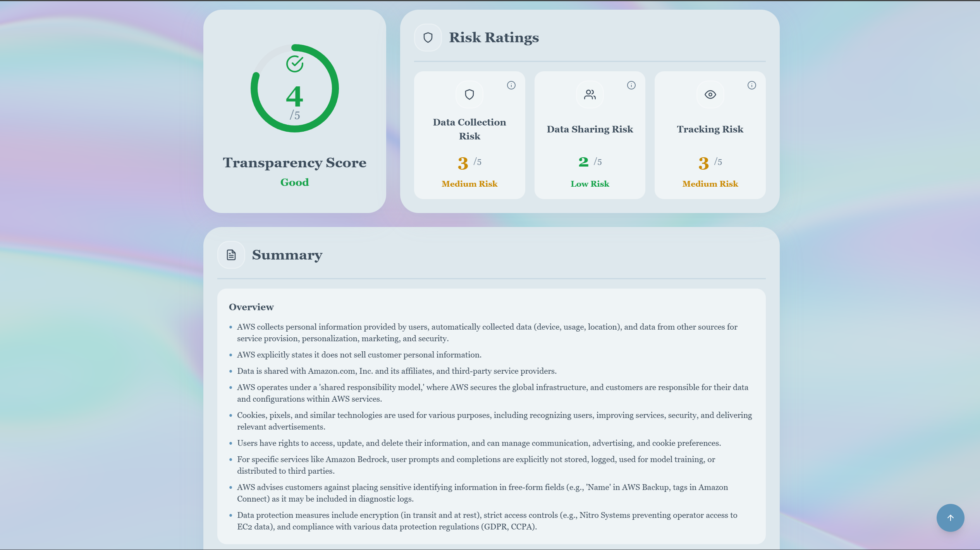Click the info icon on Tracking Risk

point(751,85)
